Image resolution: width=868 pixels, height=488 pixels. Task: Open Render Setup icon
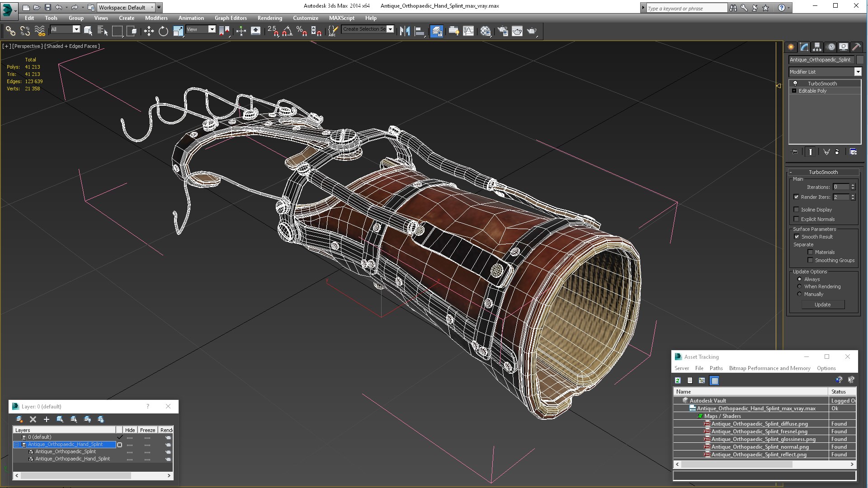pyautogui.click(x=503, y=31)
